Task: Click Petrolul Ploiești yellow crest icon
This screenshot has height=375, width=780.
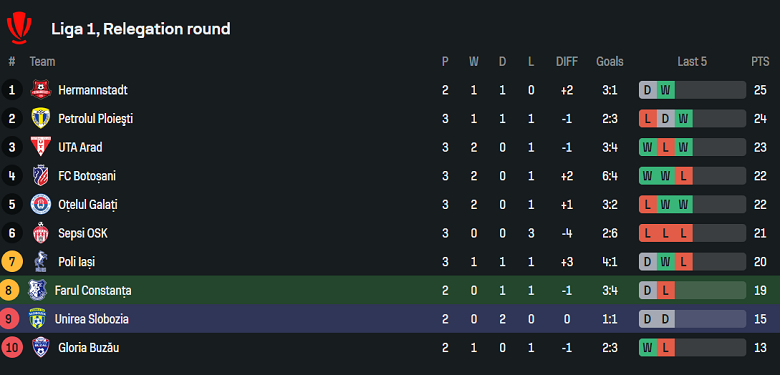Action: tap(40, 118)
